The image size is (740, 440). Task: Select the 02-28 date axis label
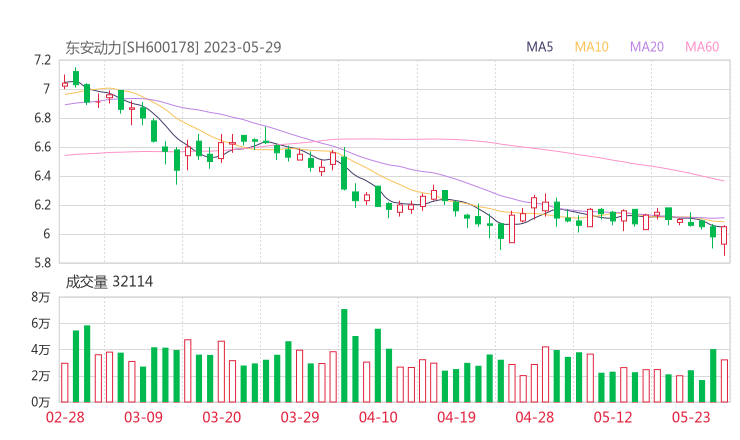tap(65, 418)
